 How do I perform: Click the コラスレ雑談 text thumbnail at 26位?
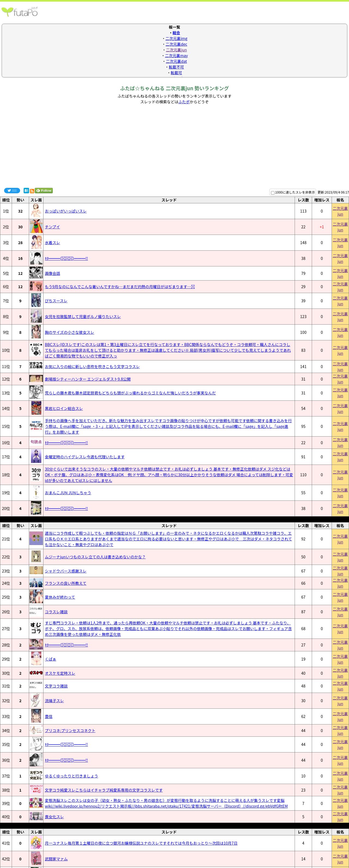click(36, 612)
